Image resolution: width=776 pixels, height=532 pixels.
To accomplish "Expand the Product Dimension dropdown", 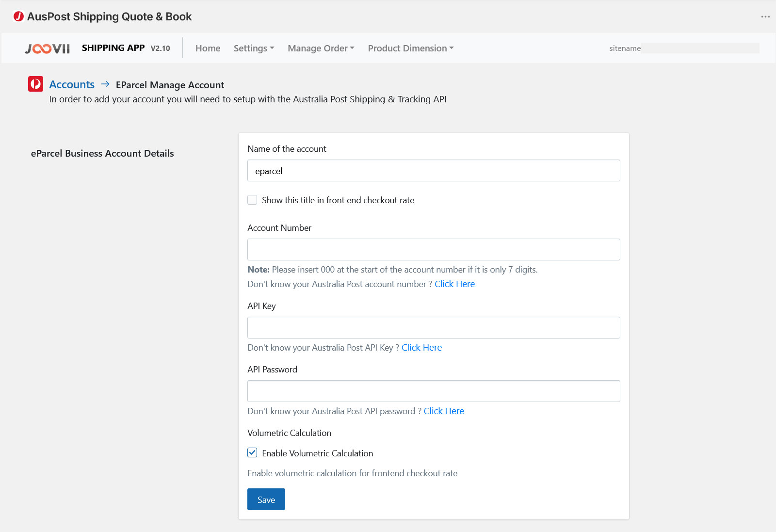I will click(410, 48).
